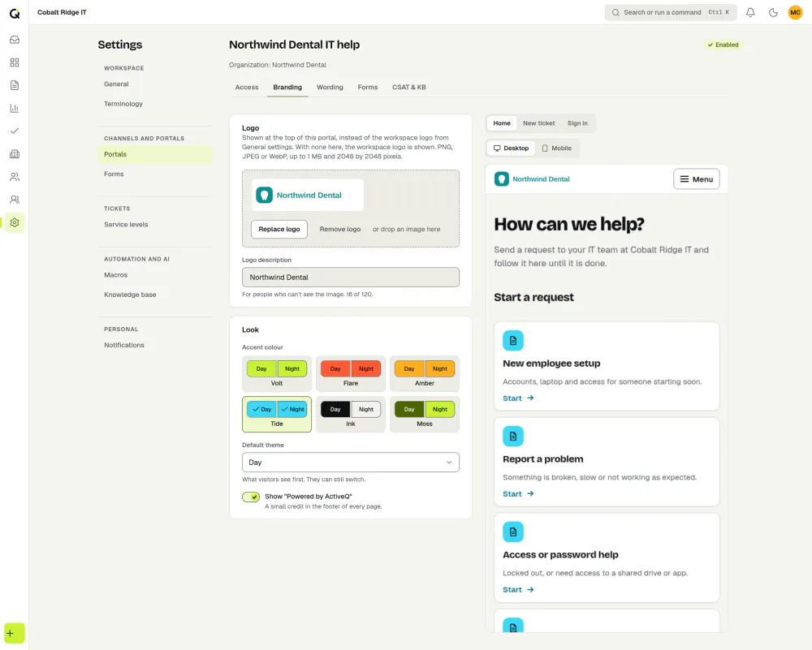812x650 pixels.
Task: Open Service levels settings
Action: 155,225
